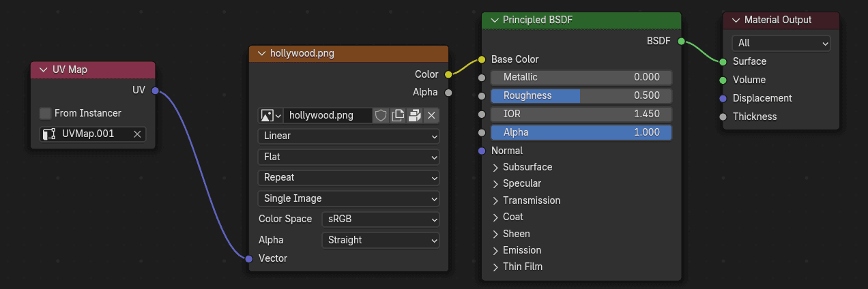Click the open image file icon
The height and width of the screenshot is (289, 868).
(414, 115)
